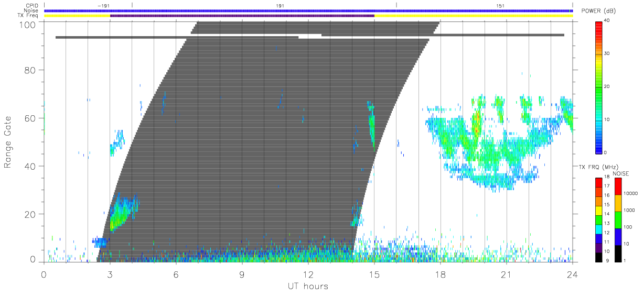The height and width of the screenshot is (297, 644).
Task: Click the '10000' label on the NOISE scale
Action: click(x=630, y=193)
